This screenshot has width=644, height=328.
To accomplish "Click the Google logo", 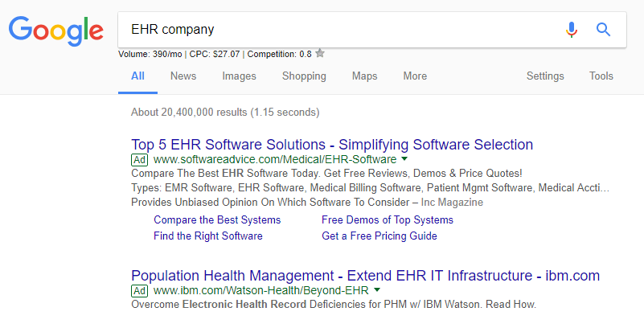I will pyautogui.click(x=55, y=31).
